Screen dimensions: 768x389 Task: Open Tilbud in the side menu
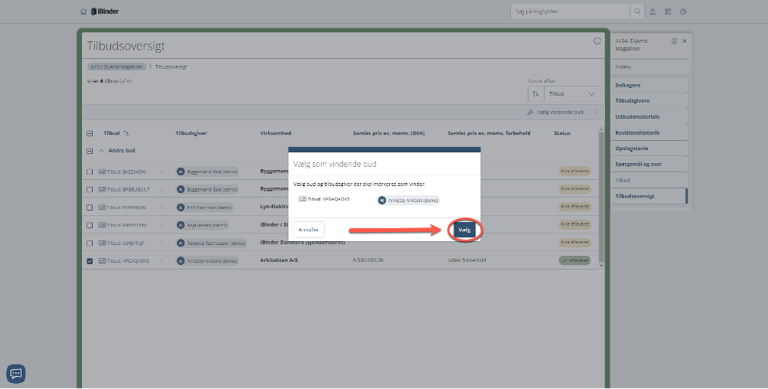[649, 180]
